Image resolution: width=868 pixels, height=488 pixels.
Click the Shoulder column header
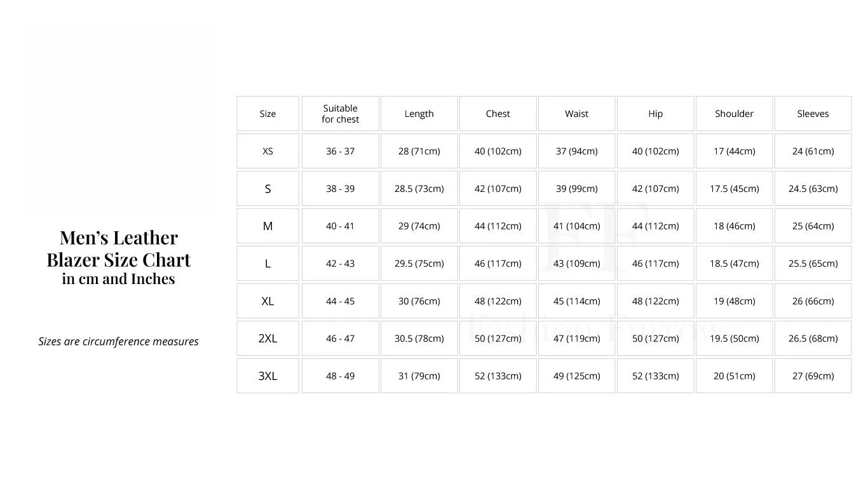734,114
